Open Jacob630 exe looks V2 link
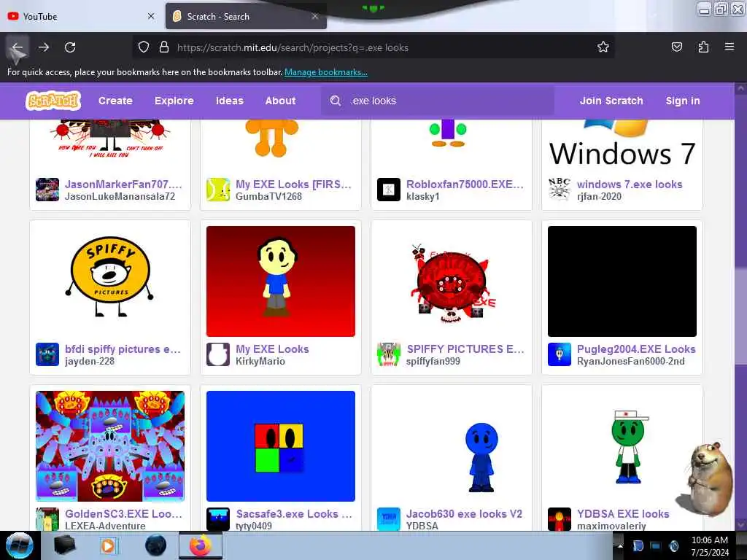747x560 pixels. click(x=464, y=514)
